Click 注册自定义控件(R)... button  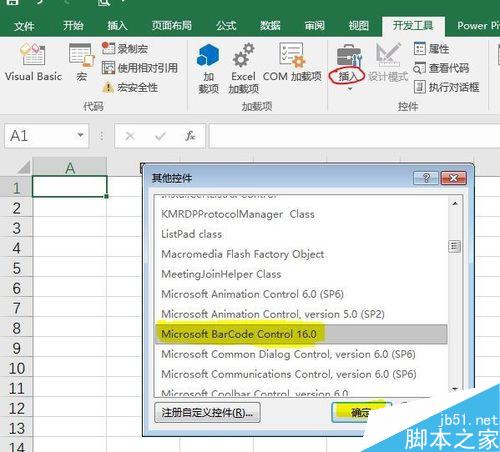pyautogui.click(x=207, y=413)
